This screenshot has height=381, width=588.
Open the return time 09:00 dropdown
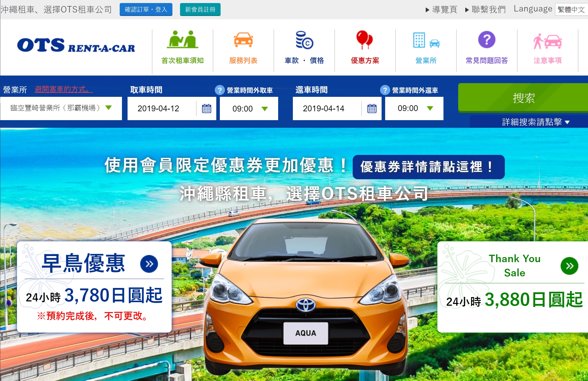pos(414,108)
